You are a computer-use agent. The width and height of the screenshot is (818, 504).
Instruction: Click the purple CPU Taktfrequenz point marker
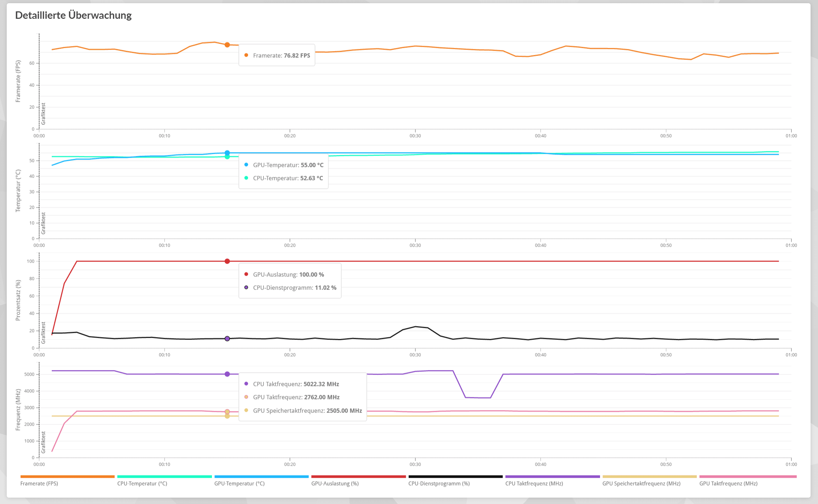[227, 374]
